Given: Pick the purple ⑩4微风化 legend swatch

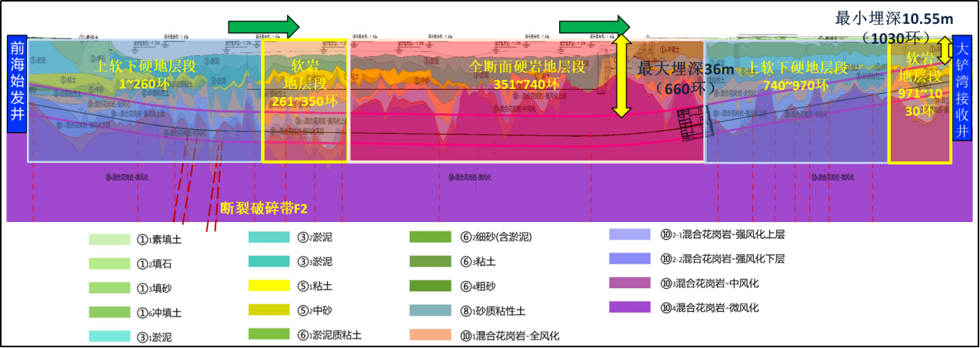Looking at the screenshot, I should [x=630, y=307].
